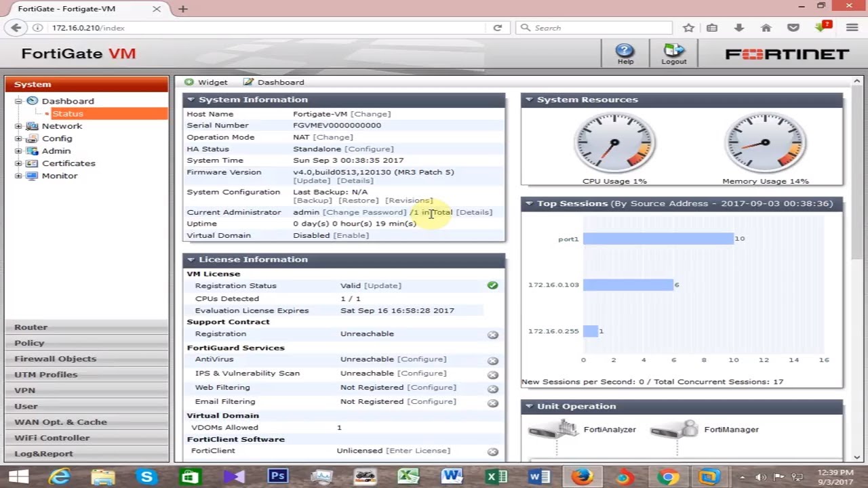Click the Windows Start button
868x488 pixels.
18,476
